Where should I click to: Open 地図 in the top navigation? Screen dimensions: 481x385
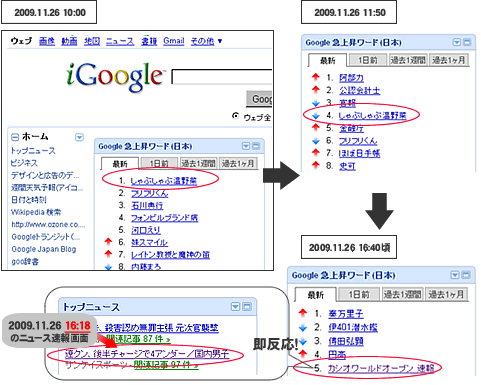tap(92, 41)
